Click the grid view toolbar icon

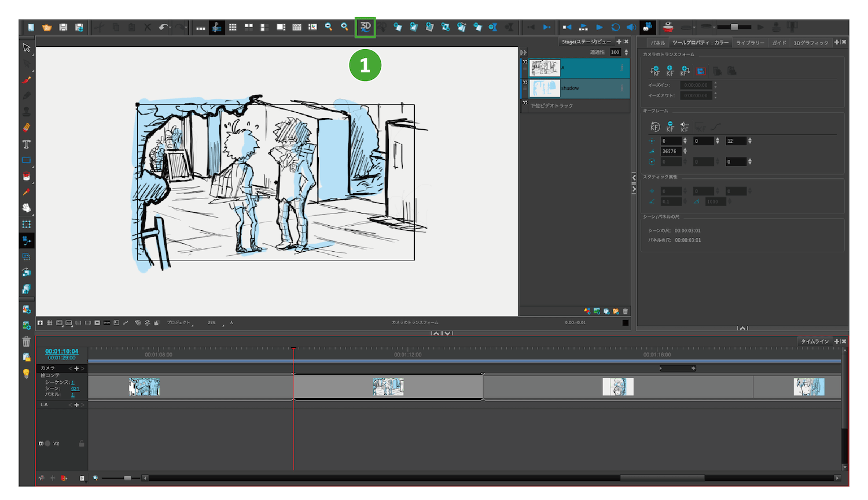tap(233, 27)
